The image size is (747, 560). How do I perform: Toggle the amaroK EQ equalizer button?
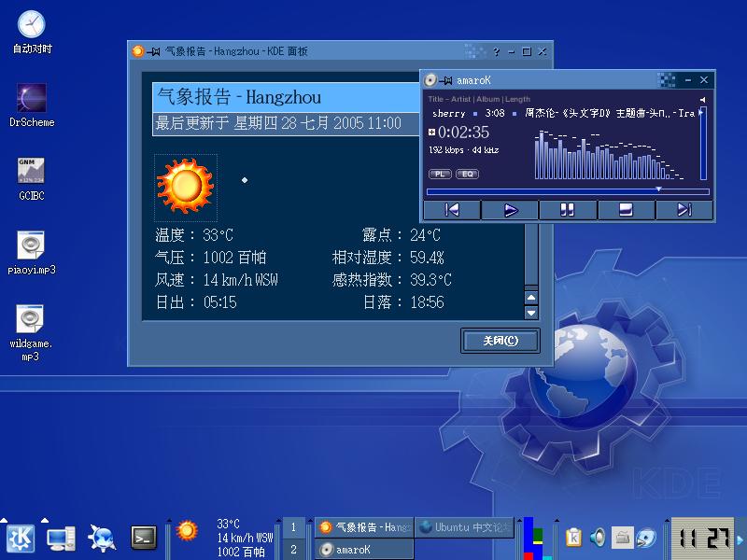click(x=468, y=174)
